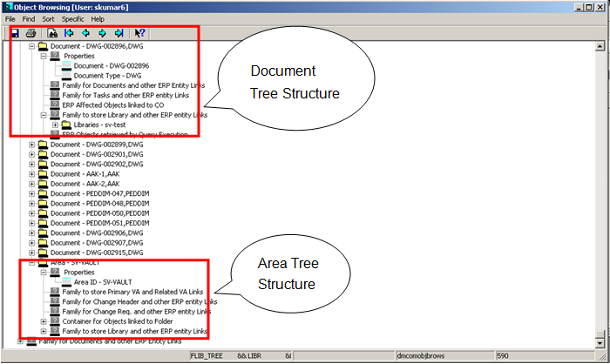Click the previous (left arrow) toolbar icon
The image size is (610, 364).
pos(85,33)
